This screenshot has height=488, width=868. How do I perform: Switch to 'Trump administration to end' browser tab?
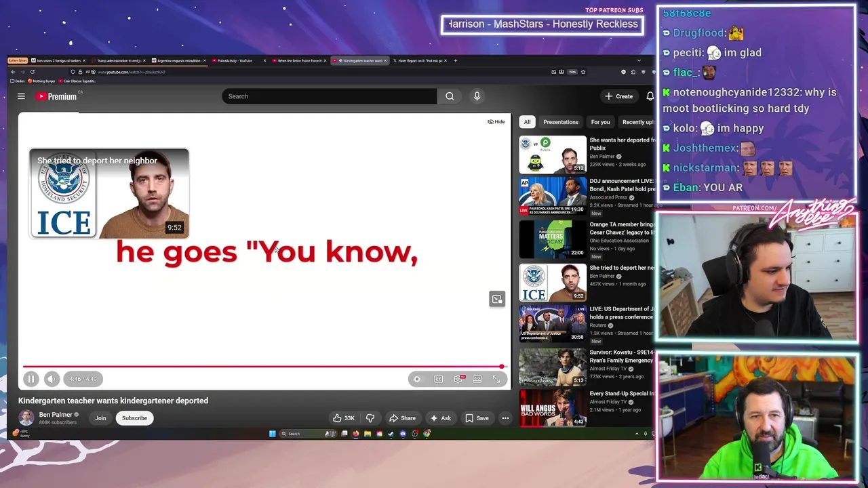pyautogui.click(x=119, y=61)
